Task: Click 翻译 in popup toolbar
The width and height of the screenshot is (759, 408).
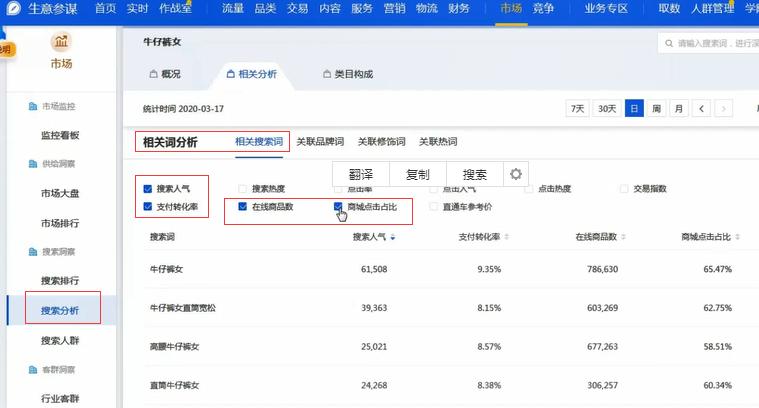Action: pyautogui.click(x=361, y=174)
